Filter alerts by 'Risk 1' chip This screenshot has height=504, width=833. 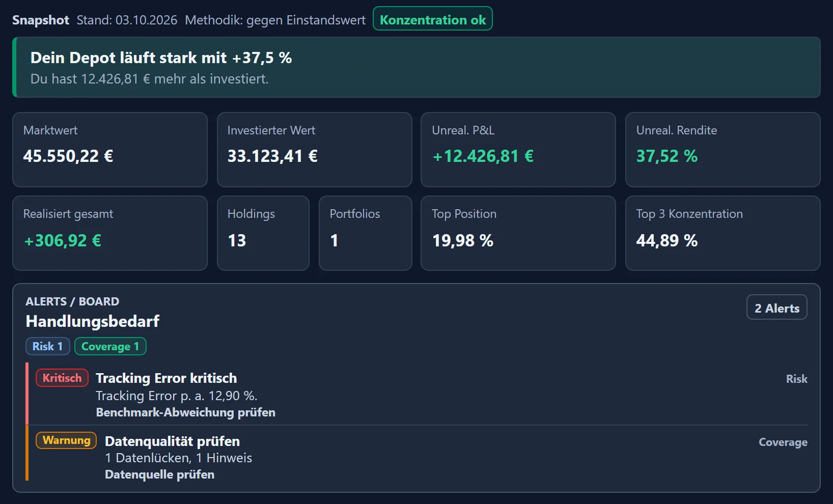[x=47, y=346]
